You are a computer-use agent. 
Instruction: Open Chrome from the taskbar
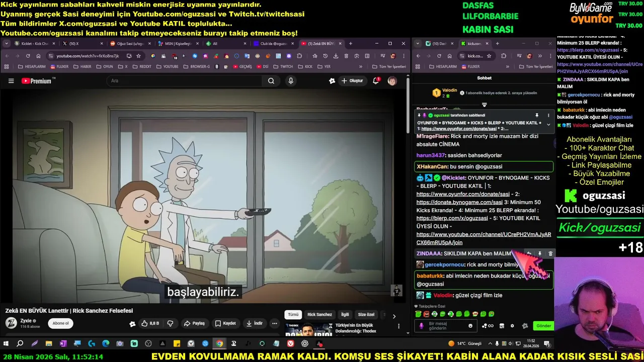219,344
